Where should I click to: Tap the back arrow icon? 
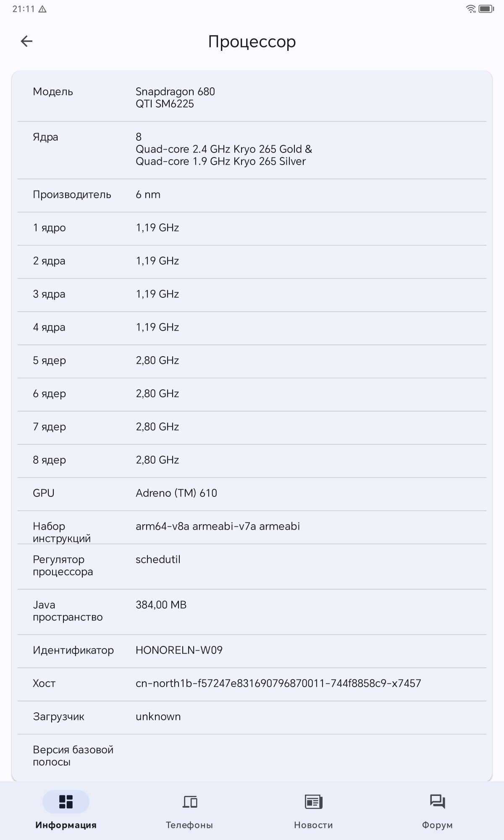[26, 41]
